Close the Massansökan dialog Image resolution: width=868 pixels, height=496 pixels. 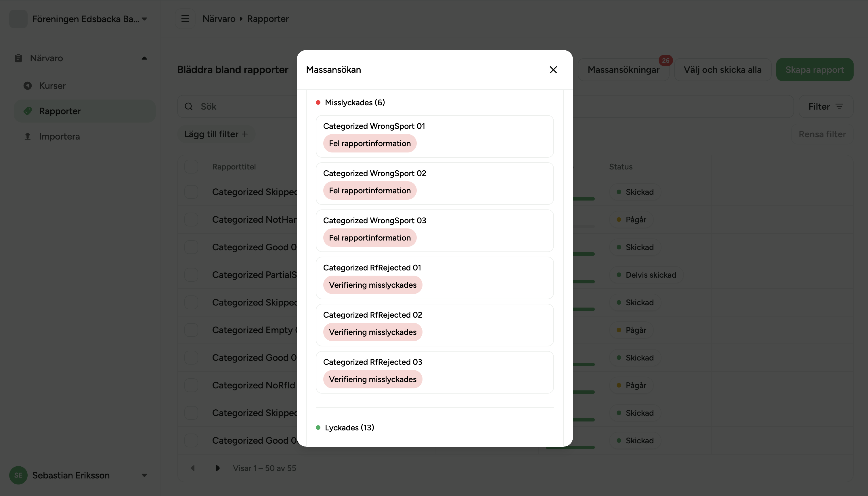point(553,70)
